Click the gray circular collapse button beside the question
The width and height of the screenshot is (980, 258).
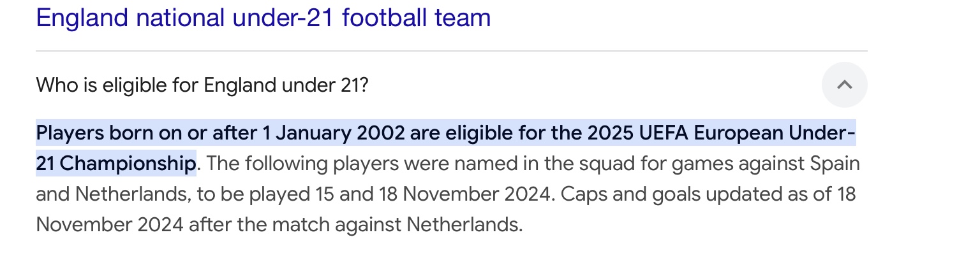tap(844, 84)
